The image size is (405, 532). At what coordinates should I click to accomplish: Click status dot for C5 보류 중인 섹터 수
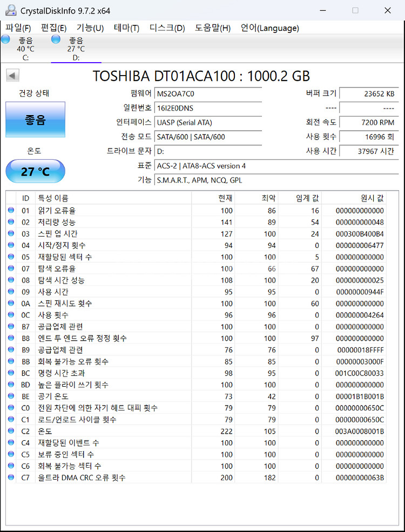pos(11,454)
